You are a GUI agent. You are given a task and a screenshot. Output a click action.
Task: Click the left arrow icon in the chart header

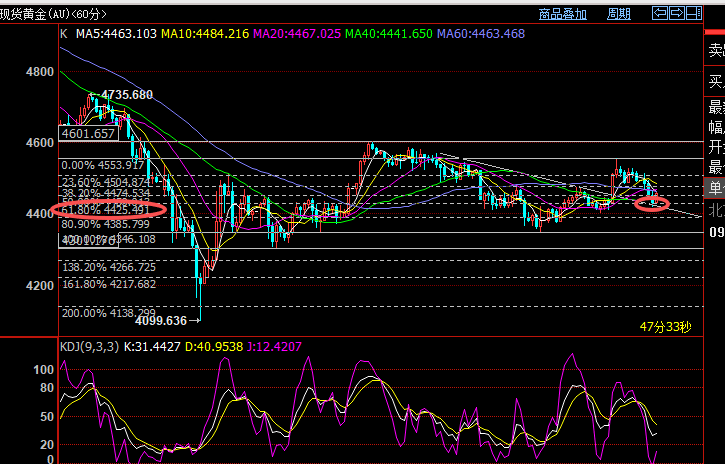click(659, 13)
